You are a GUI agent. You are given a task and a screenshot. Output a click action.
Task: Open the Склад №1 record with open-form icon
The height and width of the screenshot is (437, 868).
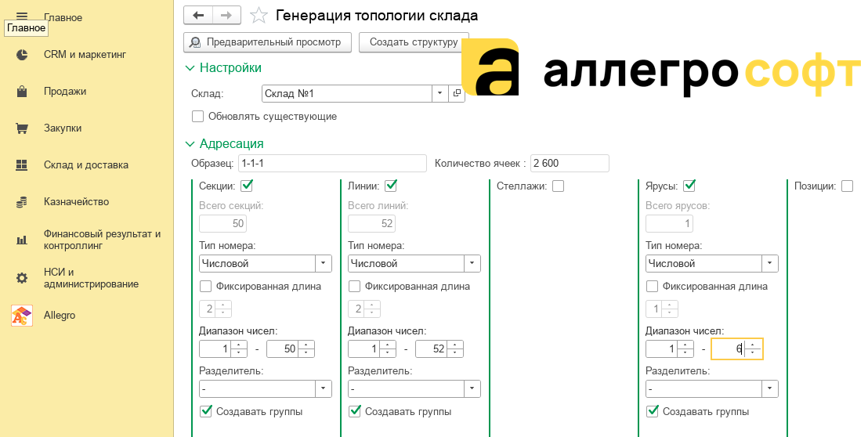(457, 93)
